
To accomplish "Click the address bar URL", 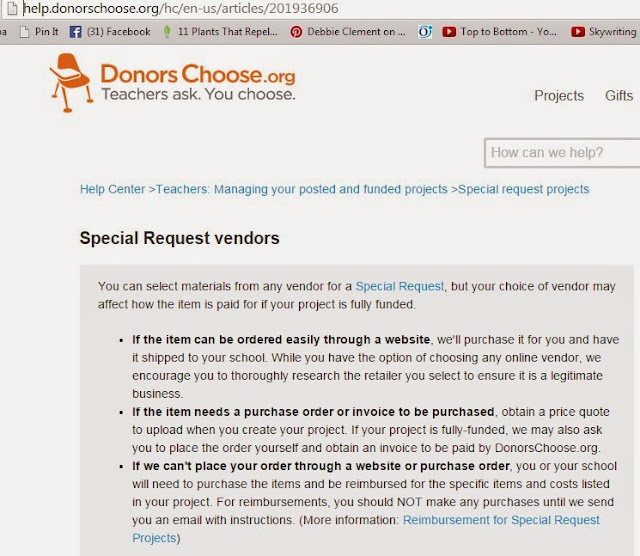I will (x=181, y=8).
